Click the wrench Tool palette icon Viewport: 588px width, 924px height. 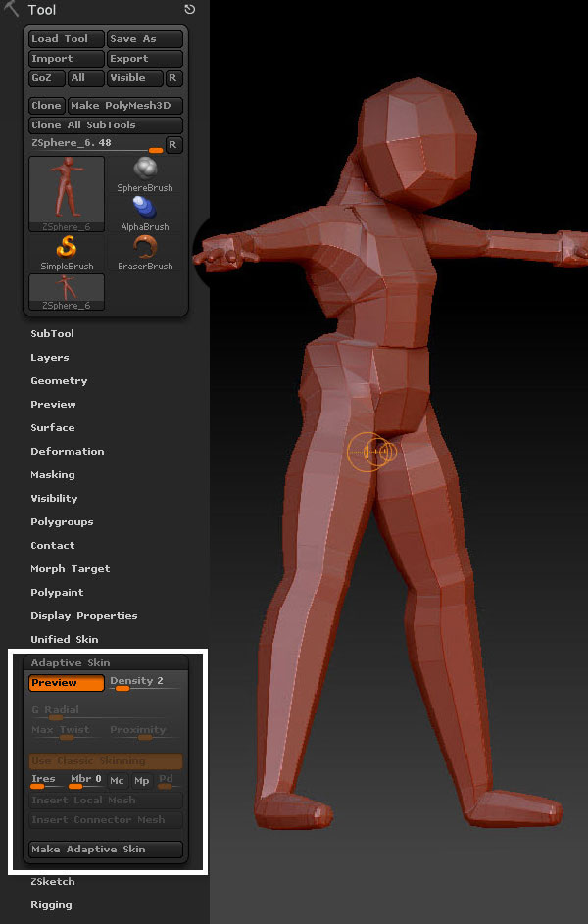point(11,10)
